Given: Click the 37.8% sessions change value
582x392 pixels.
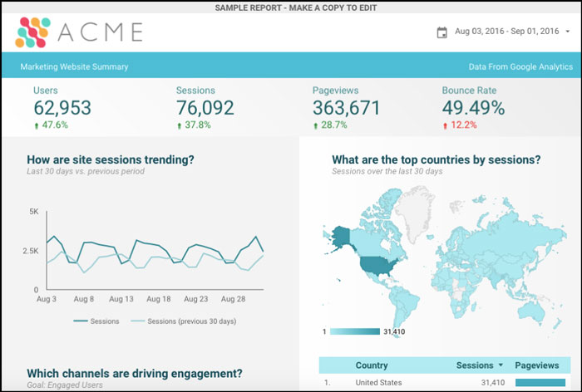Looking at the screenshot, I should [x=198, y=125].
